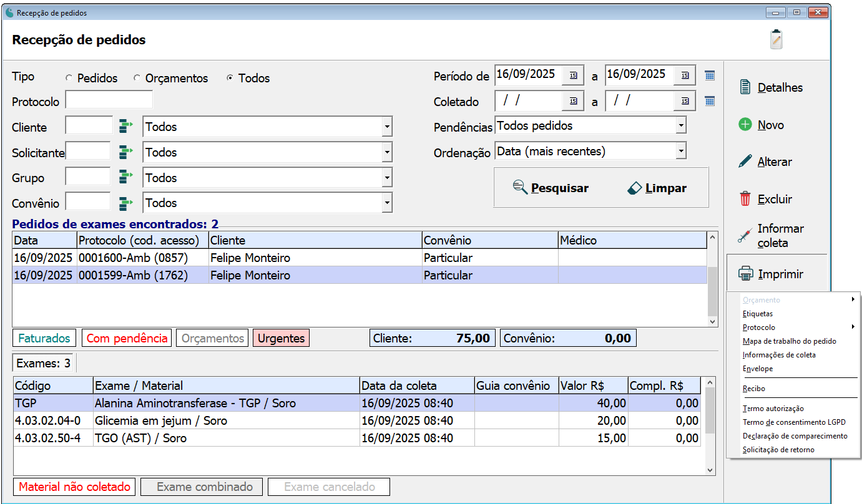
Task: Click the Solicitante code input field
Action: pyautogui.click(x=88, y=152)
